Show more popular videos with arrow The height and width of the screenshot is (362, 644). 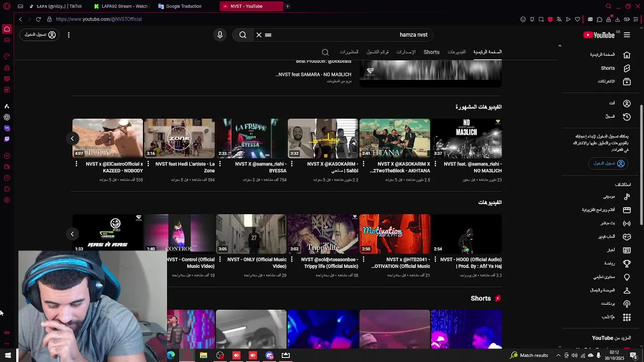72,138
